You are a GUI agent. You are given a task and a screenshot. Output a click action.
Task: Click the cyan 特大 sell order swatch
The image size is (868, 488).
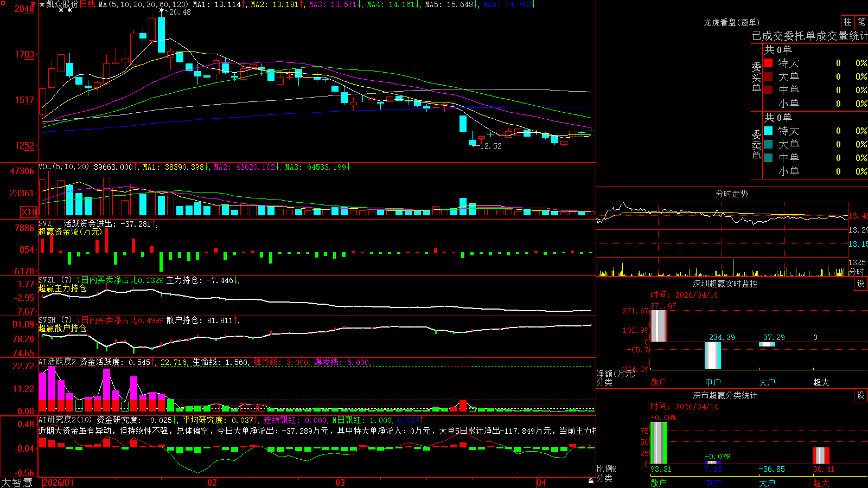(x=768, y=131)
